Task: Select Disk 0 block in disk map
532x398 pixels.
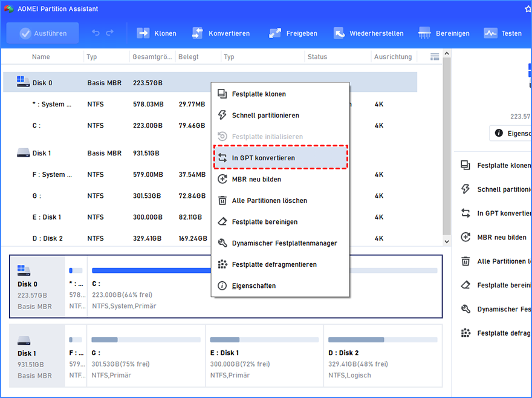Action: tap(37, 286)
